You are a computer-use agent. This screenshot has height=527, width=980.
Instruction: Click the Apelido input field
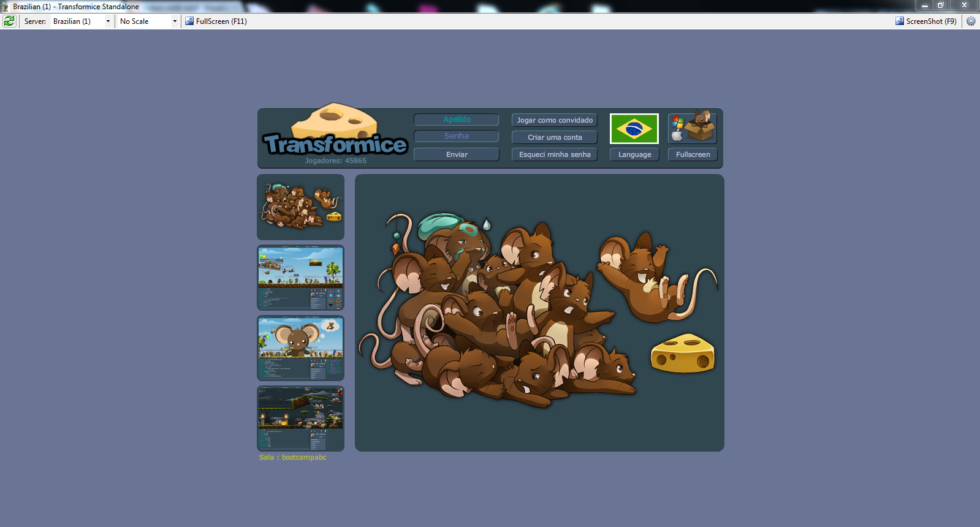point(457,119)
